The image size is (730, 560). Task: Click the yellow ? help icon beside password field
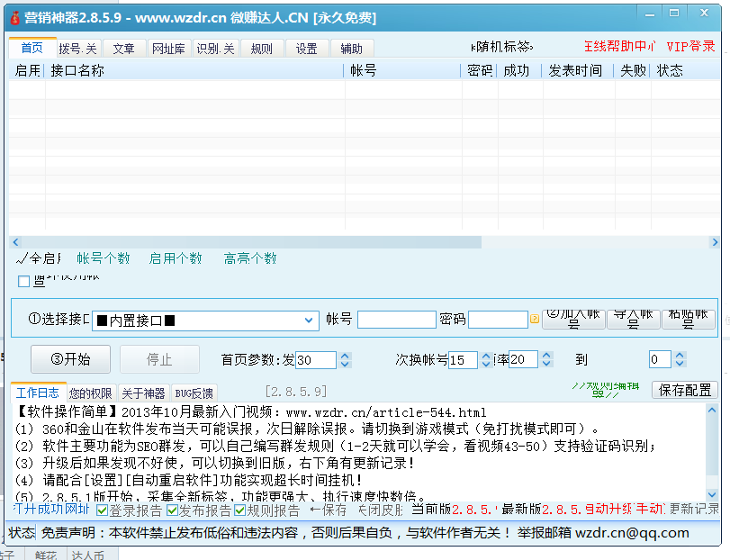[535, 319]
